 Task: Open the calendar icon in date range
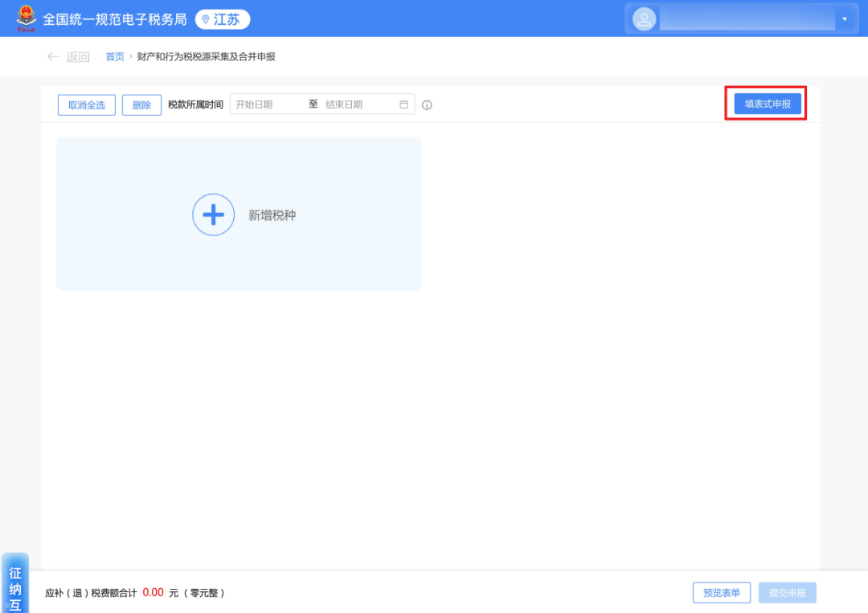(403, 104)
